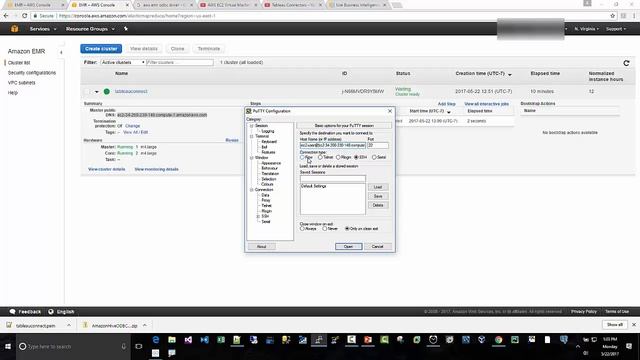Open the tableauconnect.pem download options arrow

[69, 325]
